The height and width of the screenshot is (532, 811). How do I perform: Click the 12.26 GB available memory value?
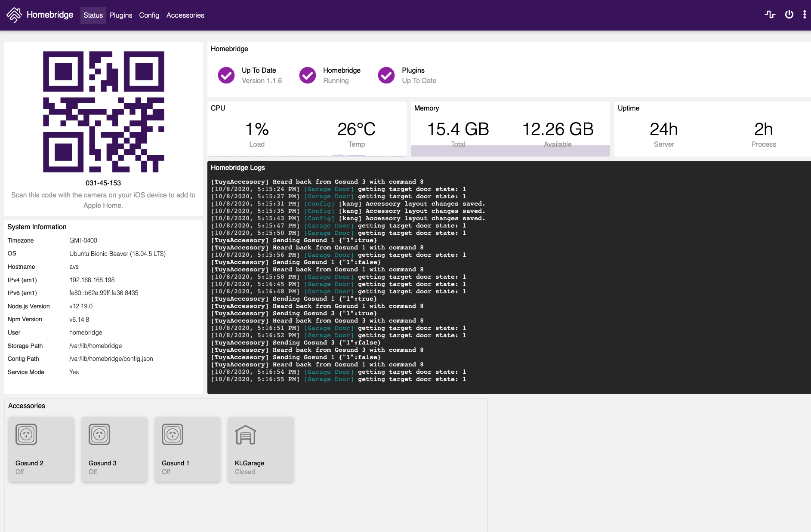point(558,129)
